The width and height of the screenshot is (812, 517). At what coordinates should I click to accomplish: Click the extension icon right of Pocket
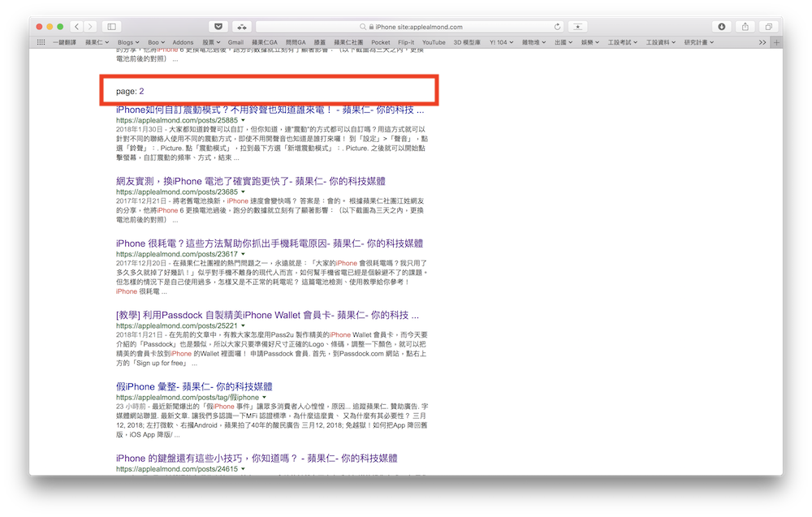coord(242,27)
